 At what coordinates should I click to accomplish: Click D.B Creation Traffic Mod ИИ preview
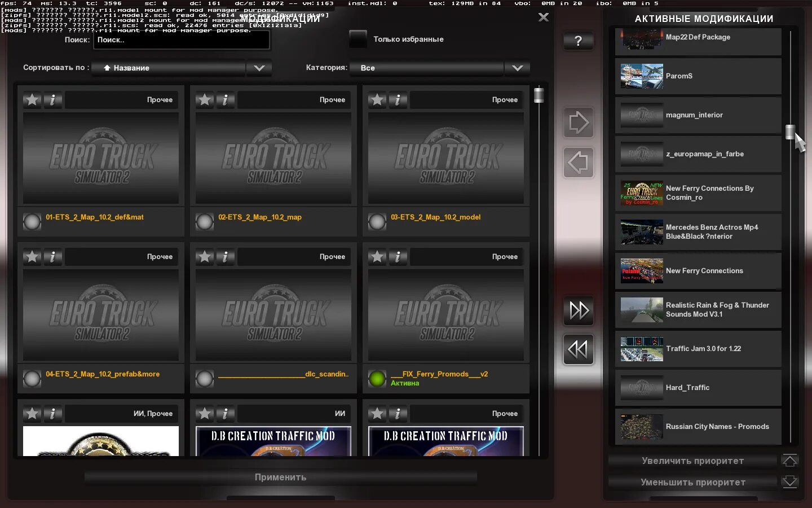click(x=273, y=441)
